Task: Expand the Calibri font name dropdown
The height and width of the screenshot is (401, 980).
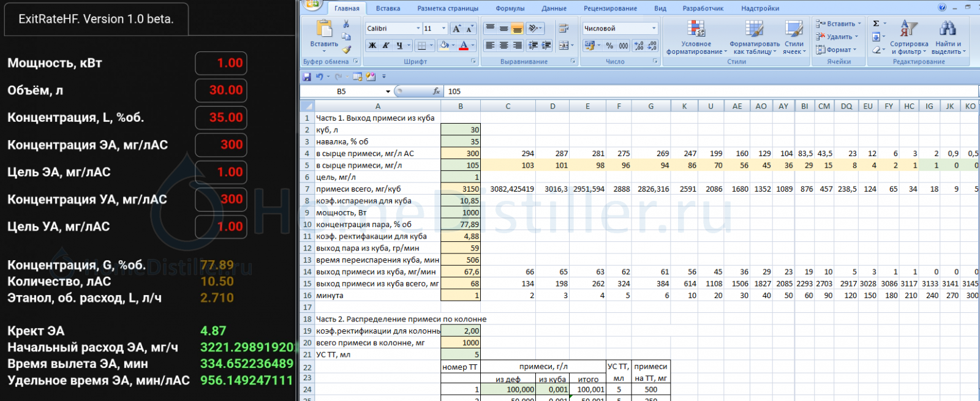Action: (x=418, y=28)
